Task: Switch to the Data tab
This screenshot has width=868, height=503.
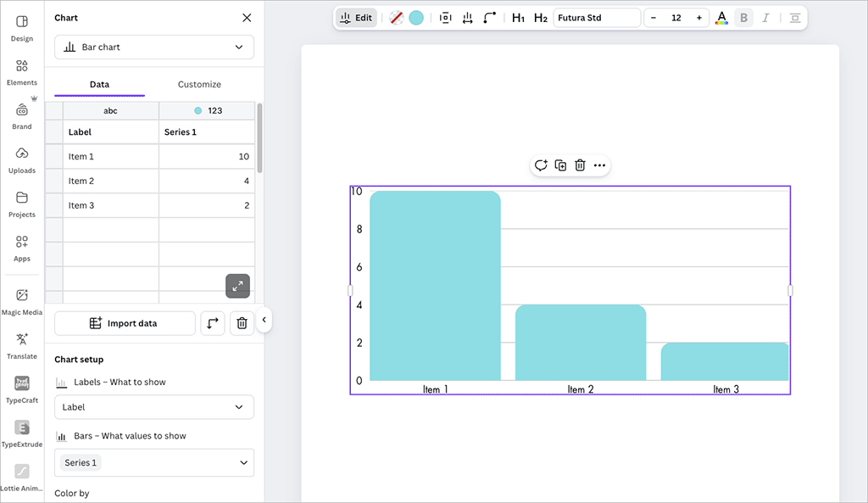Action: [x=99, y=84]
